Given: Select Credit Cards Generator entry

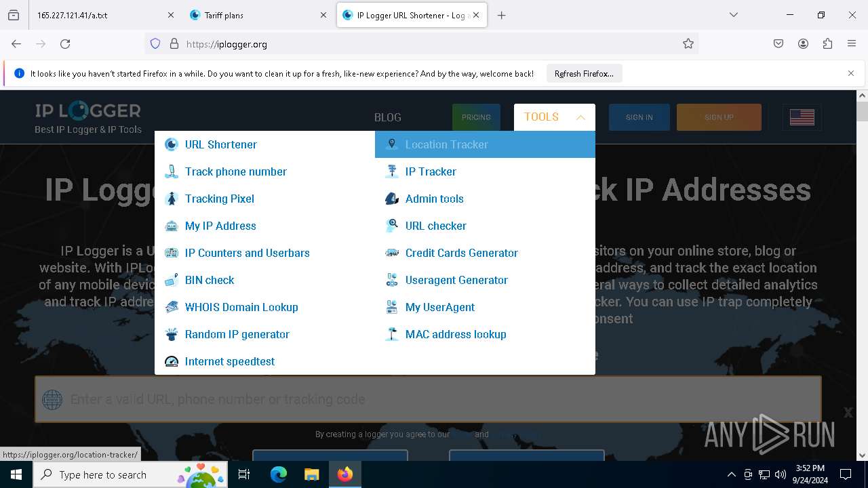Looking at the screenshot, I should tap(485, 253).
